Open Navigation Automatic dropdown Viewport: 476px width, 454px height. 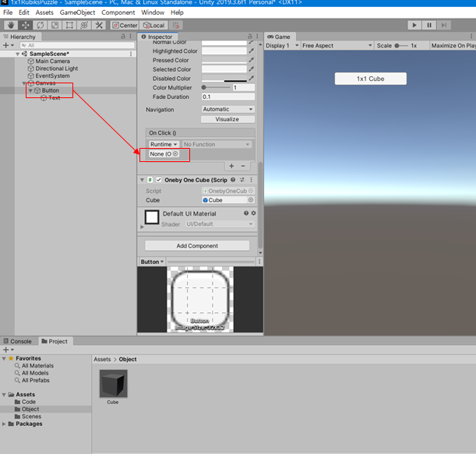tap(227, 109)
